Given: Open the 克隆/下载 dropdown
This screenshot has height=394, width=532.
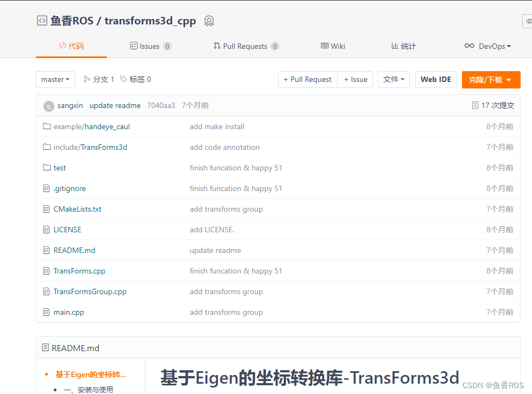Looking at the screenshot, I should point(491,79).
